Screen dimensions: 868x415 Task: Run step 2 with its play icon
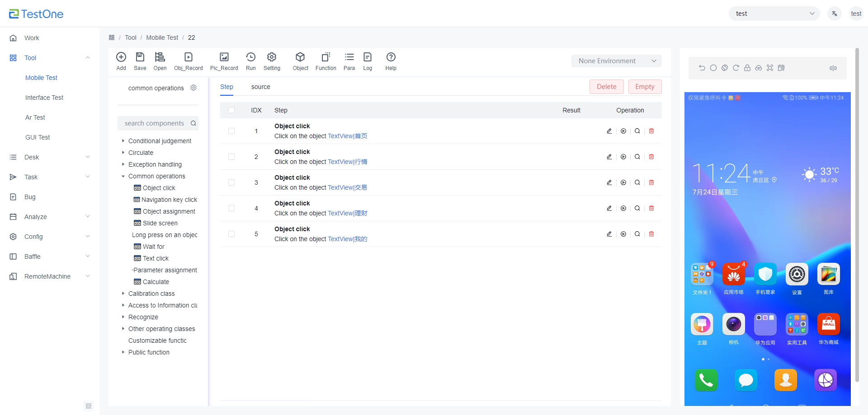[x=623, y=157]
